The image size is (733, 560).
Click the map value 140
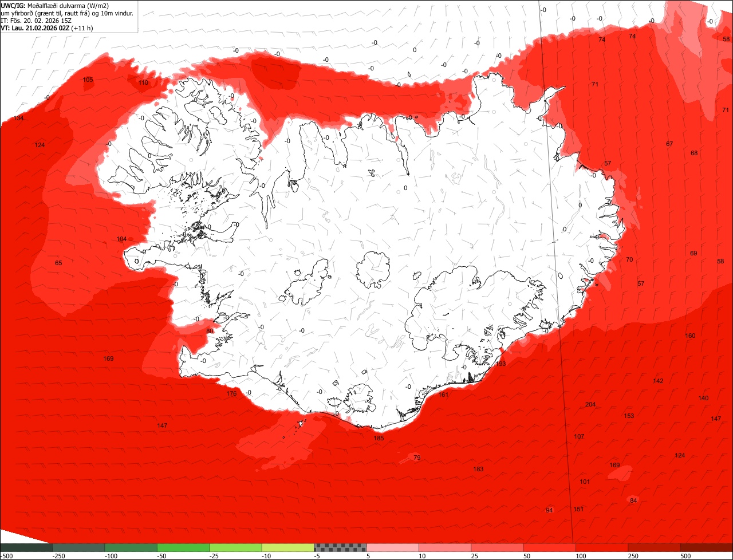point(703,398)
